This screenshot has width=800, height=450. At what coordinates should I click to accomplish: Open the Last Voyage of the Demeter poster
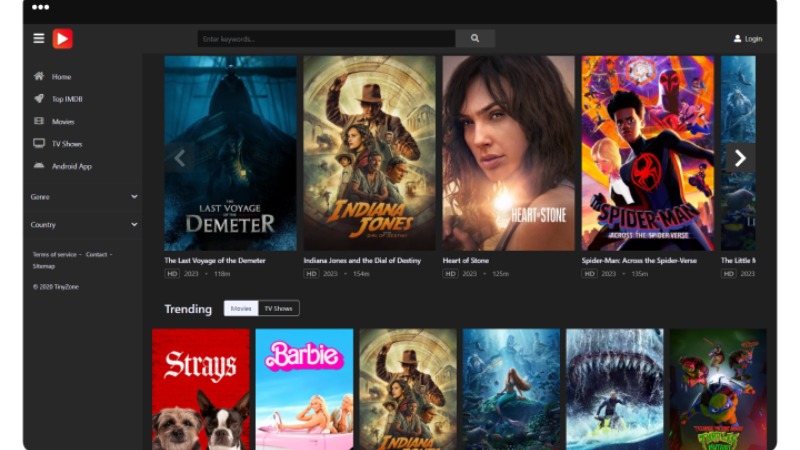(x=231, y=153)
